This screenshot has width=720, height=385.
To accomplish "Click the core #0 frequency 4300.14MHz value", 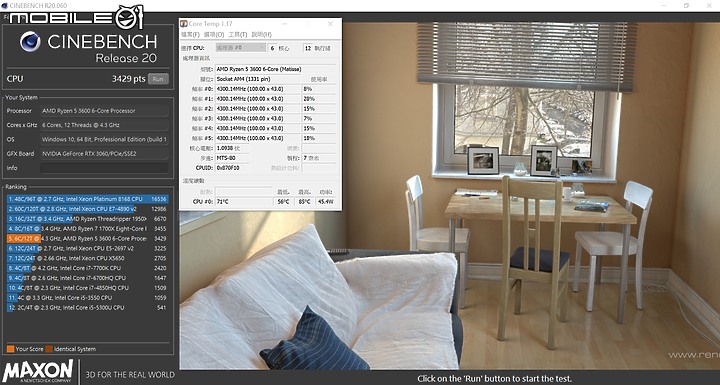I will coord(258,89).
